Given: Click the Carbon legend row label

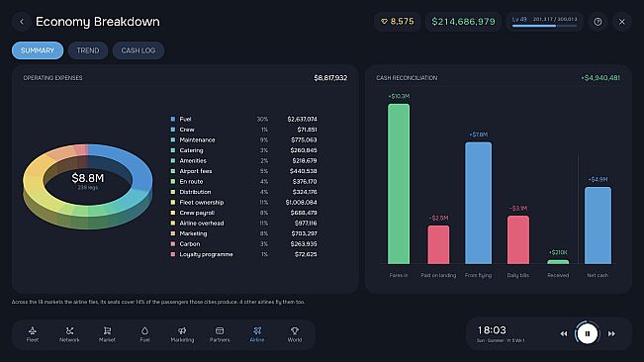Looking at the screenshot, I should click(x=190, y=243).
